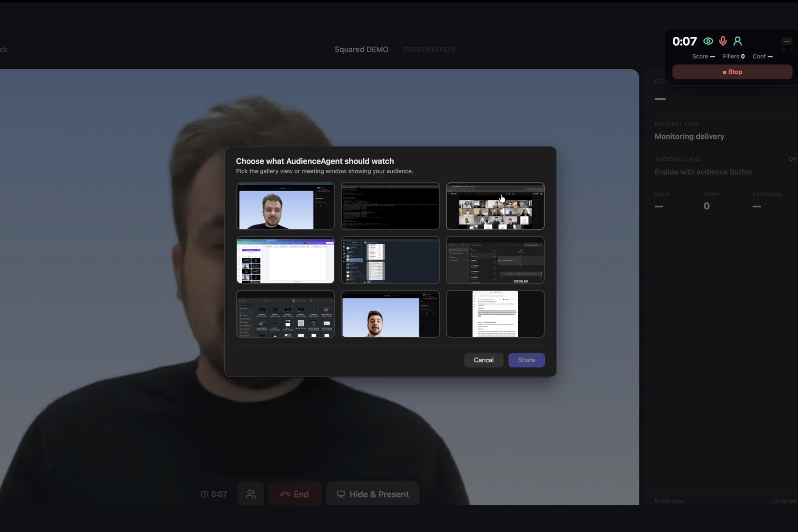This screenshot has width=798, height=532.
Task: Collapse the floating timer widget
Action: (787, 41)
